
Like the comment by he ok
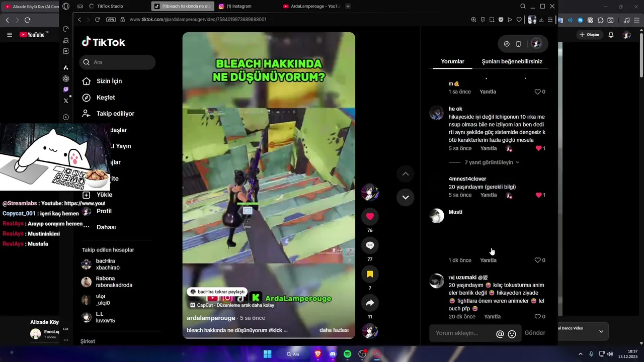[x=540, y=148]
